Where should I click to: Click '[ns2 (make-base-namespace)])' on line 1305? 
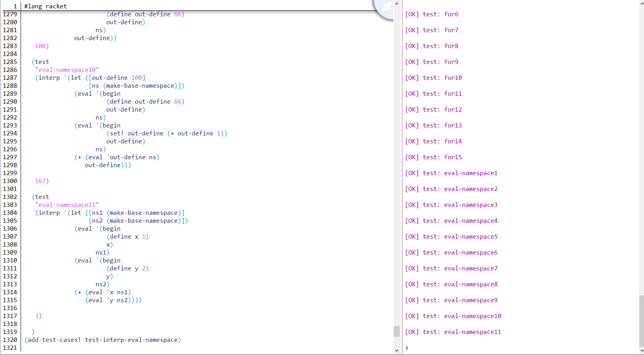(138, 221)
